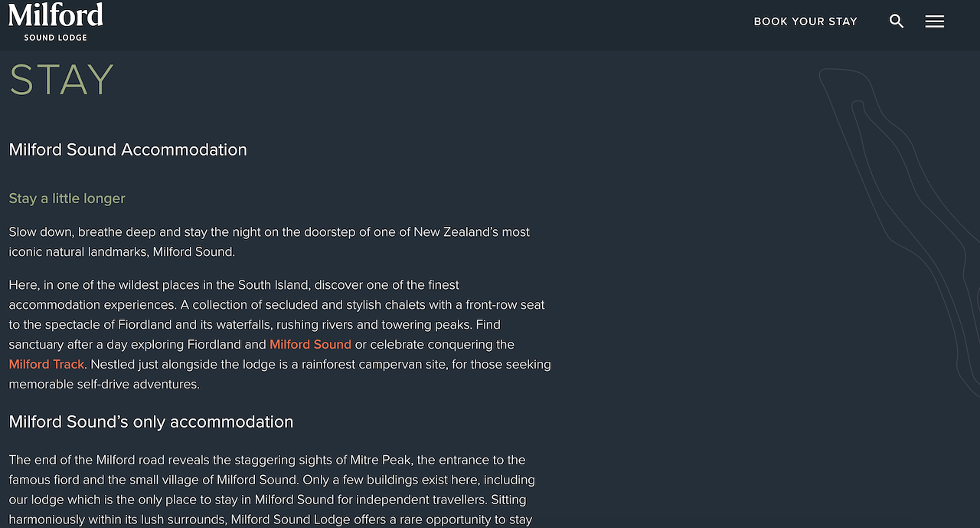
Task: Click the Stay a little longer subheading
Action: [67, 198]
